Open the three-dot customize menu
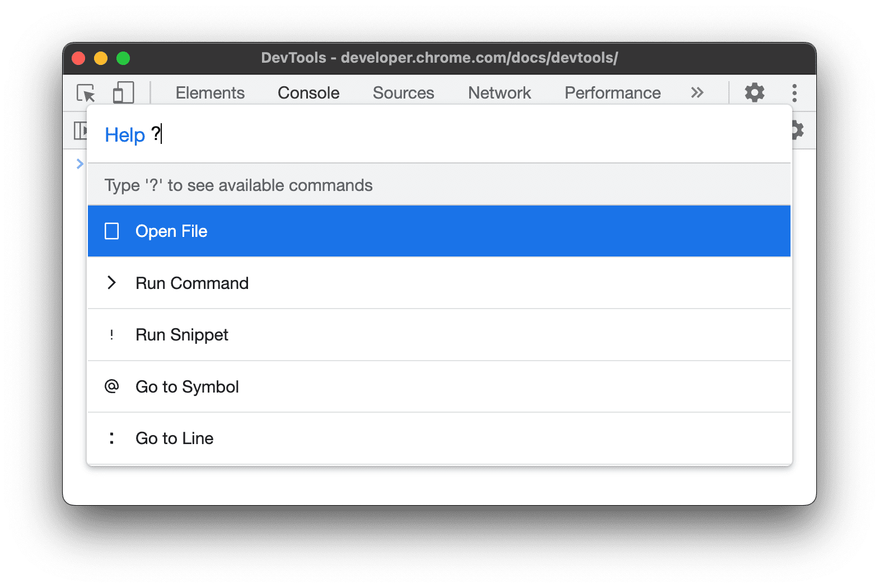879x588 pixels. point(794,93)
